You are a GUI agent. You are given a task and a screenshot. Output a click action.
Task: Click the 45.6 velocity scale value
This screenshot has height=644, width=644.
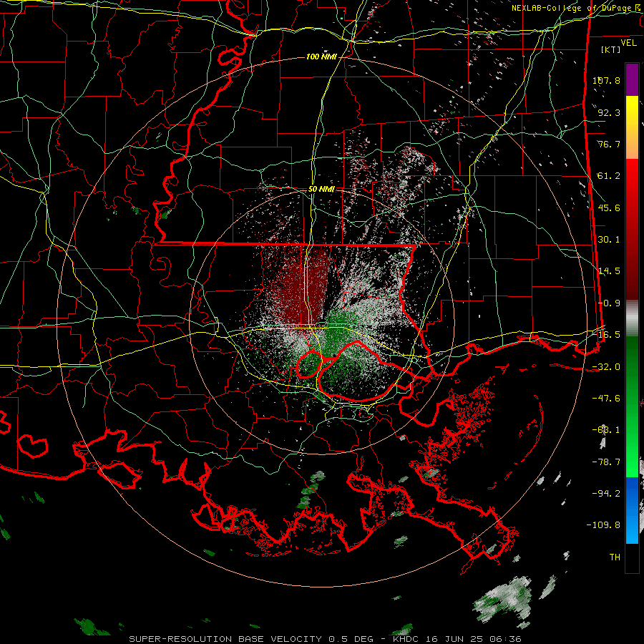tap(609, 208)
